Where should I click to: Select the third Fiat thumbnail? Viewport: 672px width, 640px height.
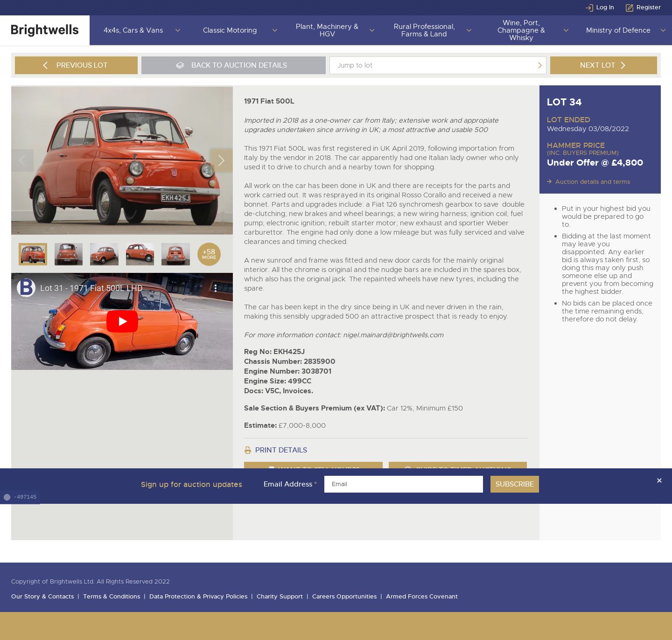coord(104,254)
